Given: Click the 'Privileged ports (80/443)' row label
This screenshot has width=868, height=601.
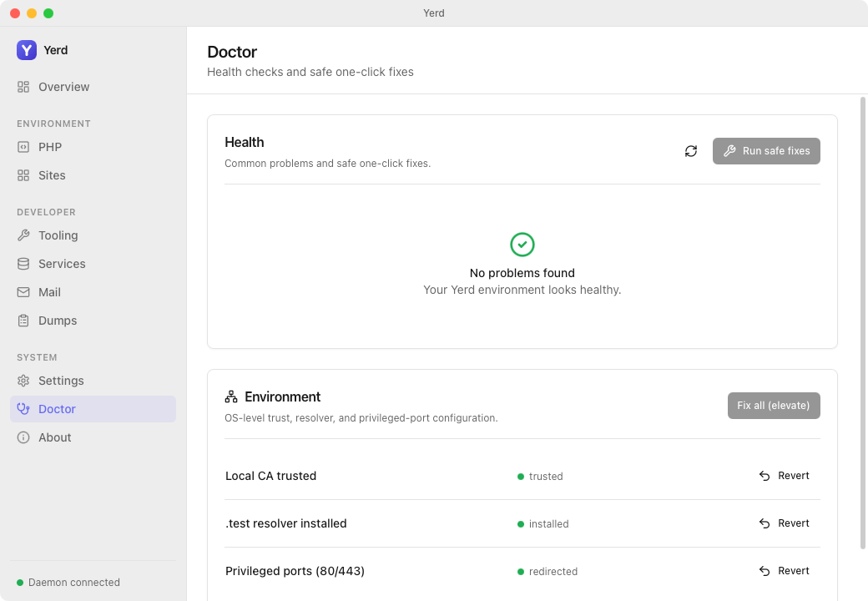Looking at the screenshot, I should [x=295, y=571].
